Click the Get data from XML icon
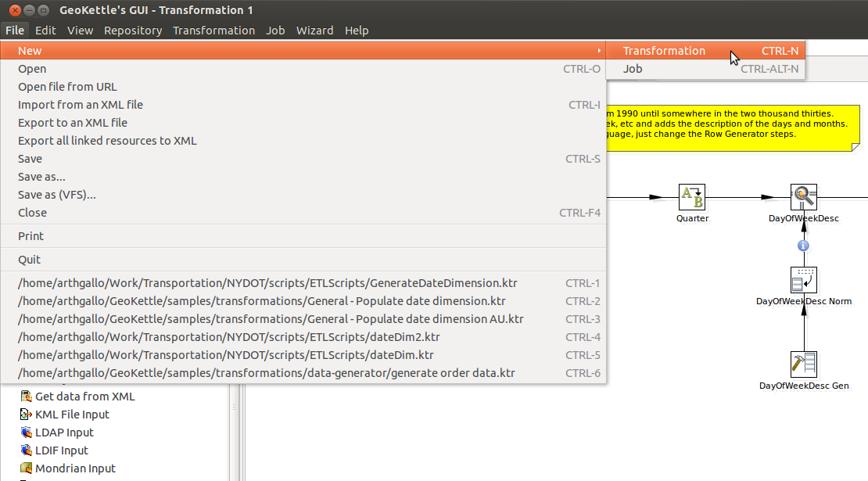This screenshot has width=868, height=481. point(26,397)
